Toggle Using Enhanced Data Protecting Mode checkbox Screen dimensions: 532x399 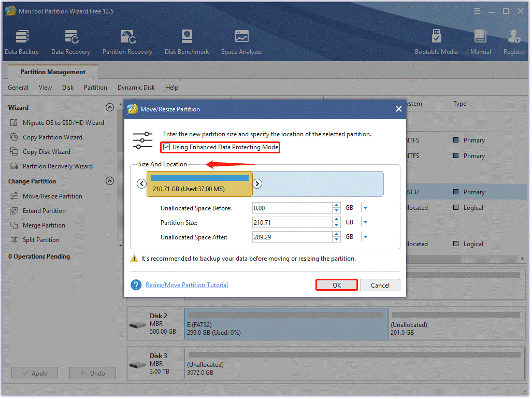167,147
